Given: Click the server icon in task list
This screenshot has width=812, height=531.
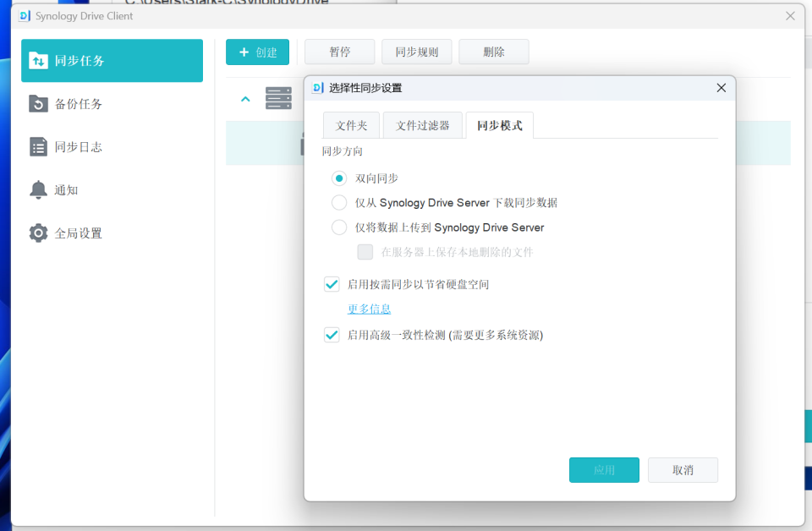Looking at the screenshot, I should 278,99.
